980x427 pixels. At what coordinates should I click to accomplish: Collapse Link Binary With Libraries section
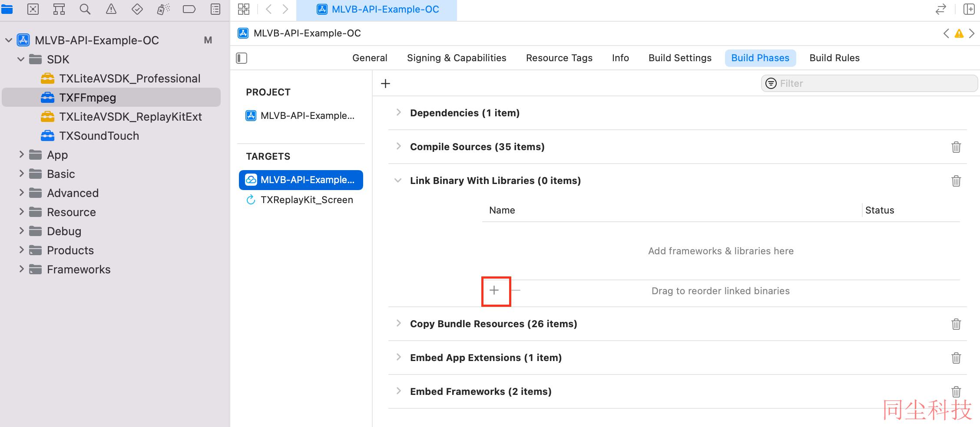coord(398,181)
